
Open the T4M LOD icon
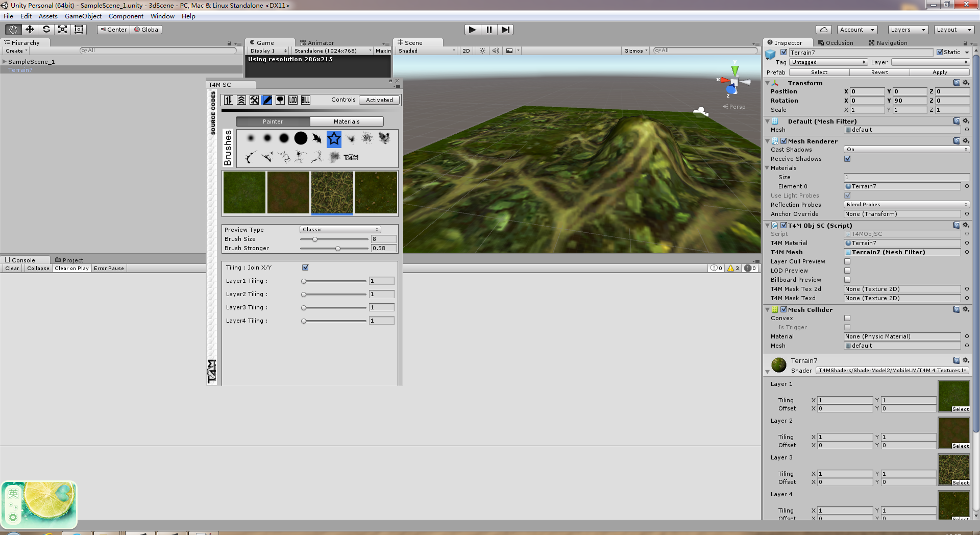click(293, 100)
